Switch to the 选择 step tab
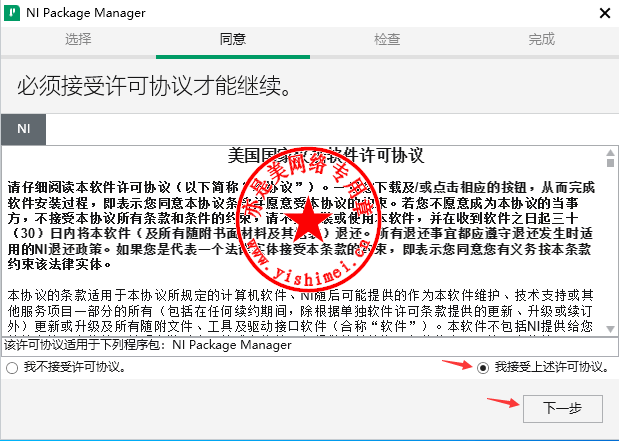Screen dimensions: 619x441 click(78, 39)
